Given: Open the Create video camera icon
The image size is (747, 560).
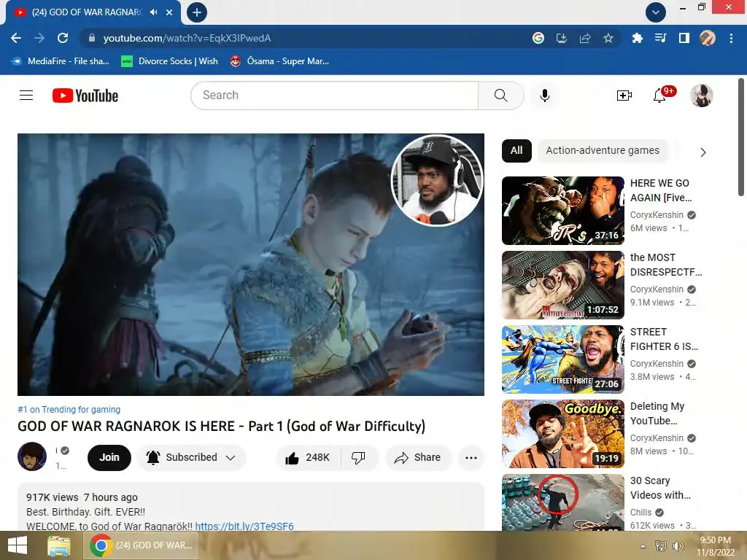Looking at the screenshot, I should tap(624, 96).
